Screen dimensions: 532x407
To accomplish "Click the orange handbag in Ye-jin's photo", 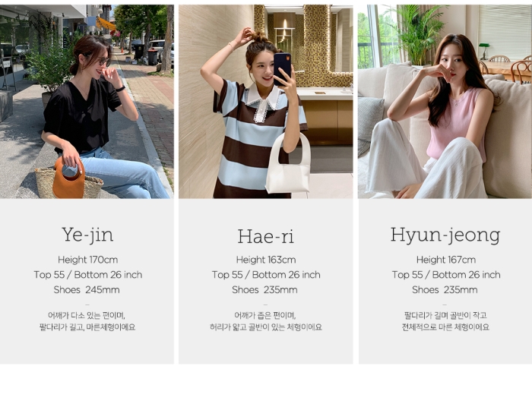I will click(69, 178).
